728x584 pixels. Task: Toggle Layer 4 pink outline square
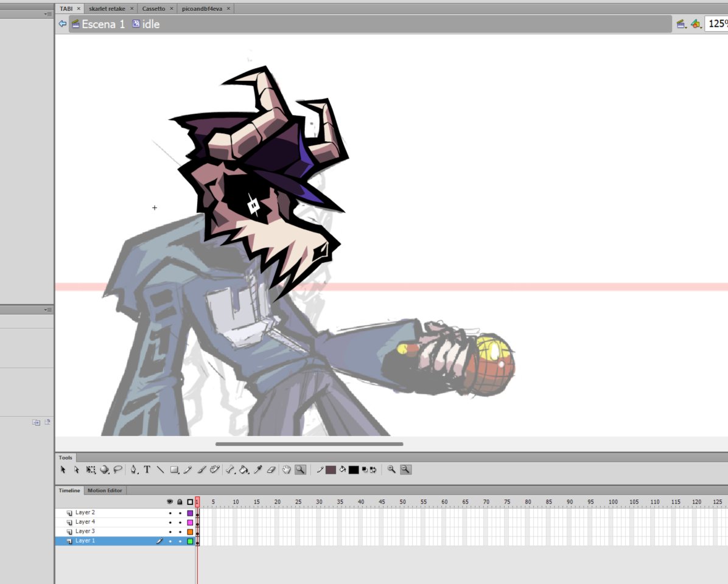pyautogui.click(x=190, y=523)
